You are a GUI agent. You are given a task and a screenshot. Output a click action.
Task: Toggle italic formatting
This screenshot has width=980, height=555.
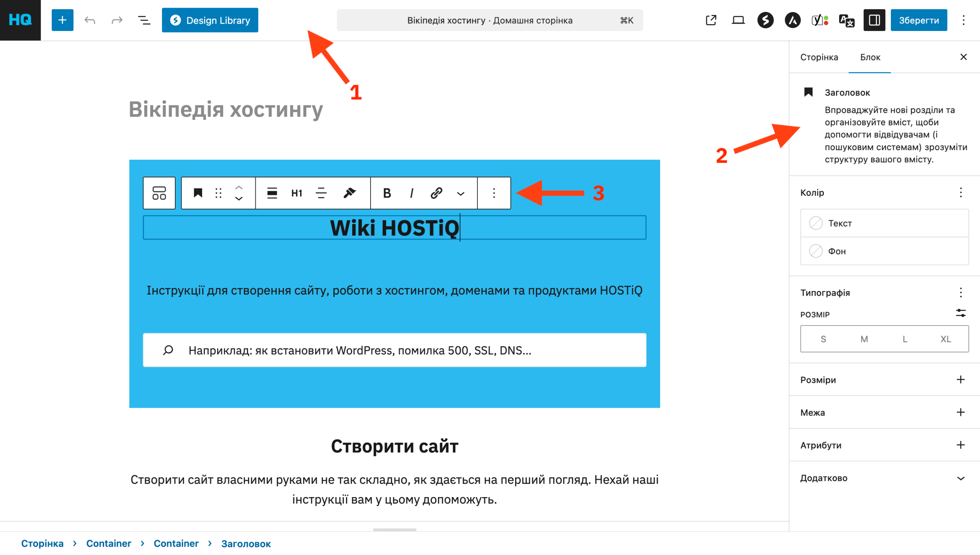[412, 193]
